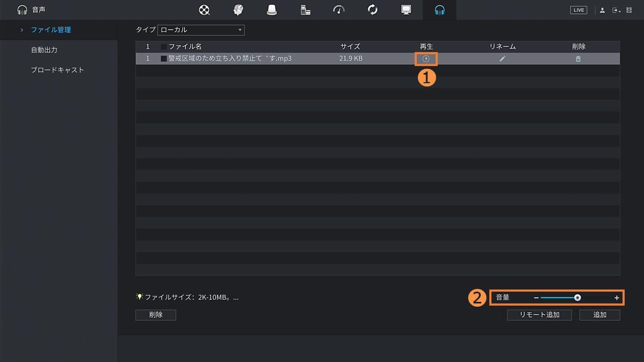Check the select-all box beside ファイル名 header
Viewport: 644px width, 362px height.
pos(164,47)
